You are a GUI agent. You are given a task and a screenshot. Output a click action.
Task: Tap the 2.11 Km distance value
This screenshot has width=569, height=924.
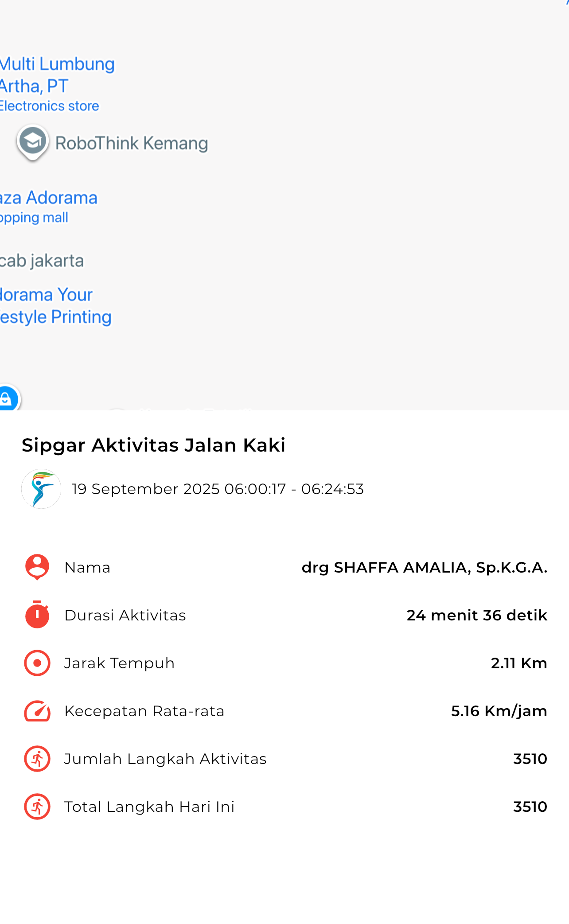point(518,663)
